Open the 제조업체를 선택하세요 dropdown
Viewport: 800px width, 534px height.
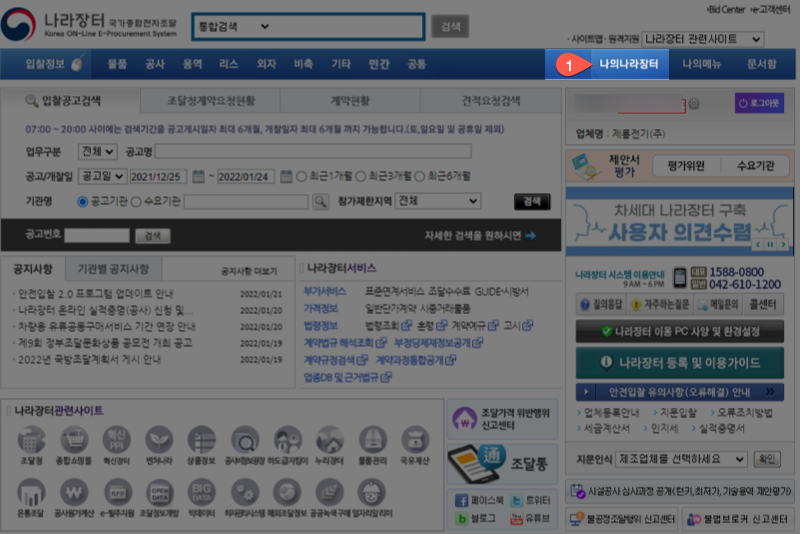681,459
